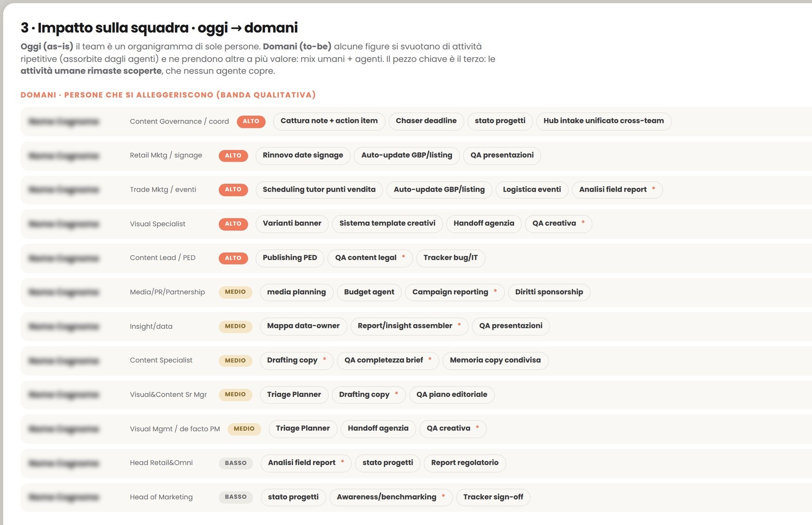
Task: Select the 'QA completezza brief' chip
Action: (388, 361)
